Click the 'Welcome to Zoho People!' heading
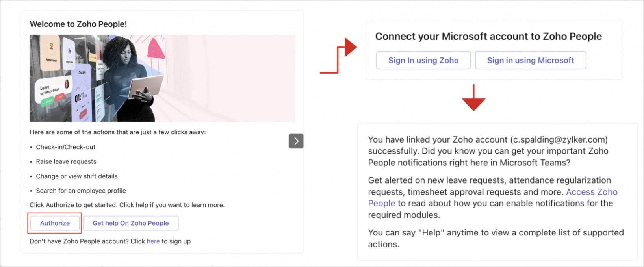 (78, 24)
